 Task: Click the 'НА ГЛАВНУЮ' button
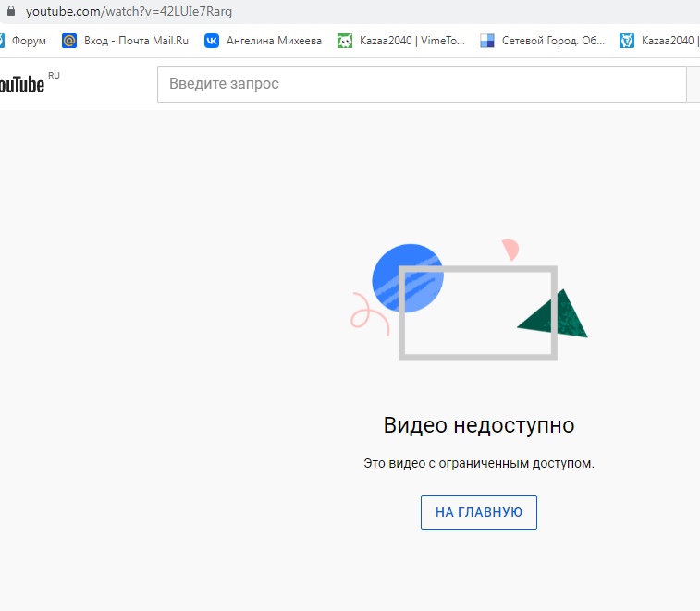tap(478, 512)
